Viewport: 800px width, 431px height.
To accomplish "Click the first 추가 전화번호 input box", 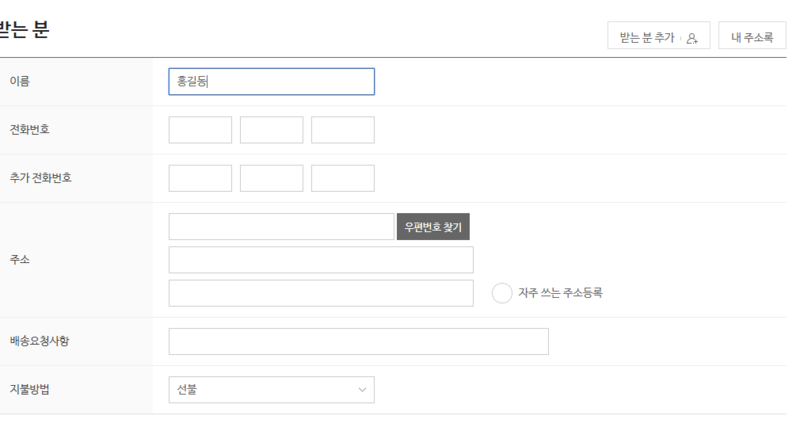I will pyautogui.click(x=200, y=179).
